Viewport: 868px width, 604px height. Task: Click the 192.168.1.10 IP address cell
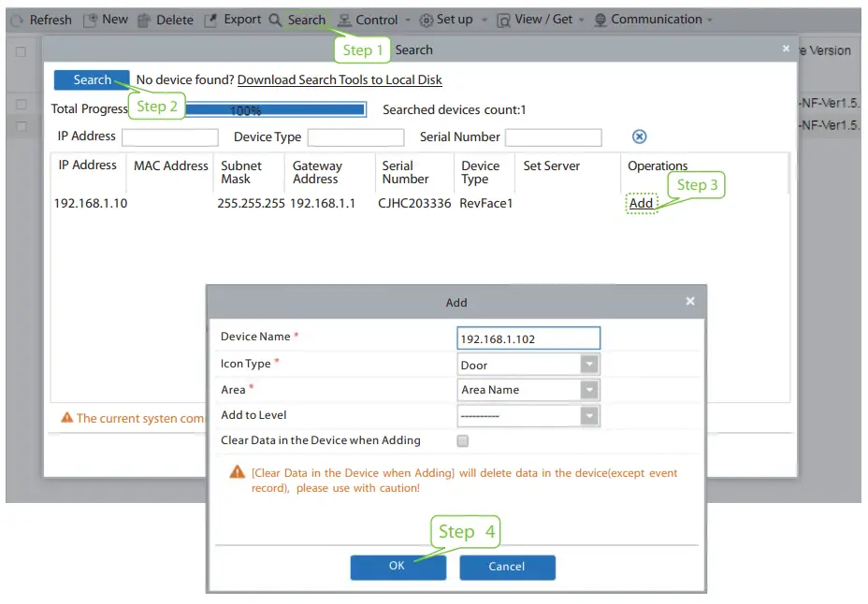click(91, 204)
